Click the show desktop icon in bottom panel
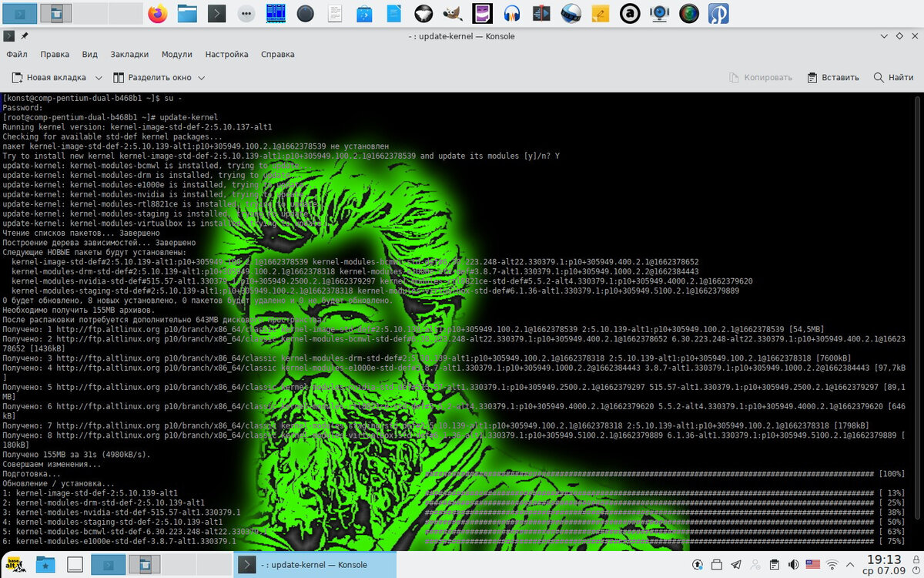This screenshot has width=924, height=578. click(x=75, y=565)
